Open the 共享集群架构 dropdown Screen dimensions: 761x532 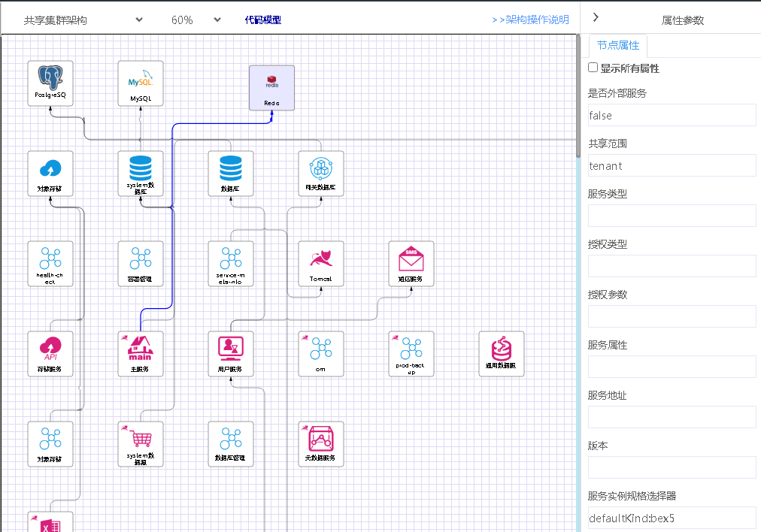coord(83,20)
